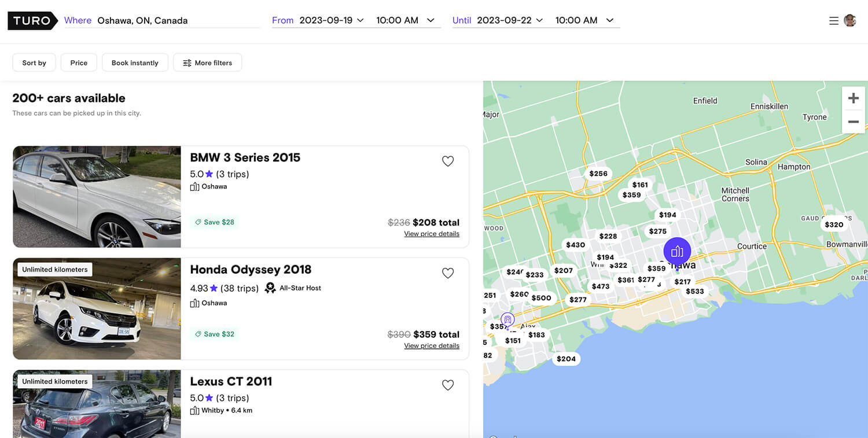Select the $500 map price marker
Image resolution: width=868 pixels, height=438 pixels.
(541, 298)
